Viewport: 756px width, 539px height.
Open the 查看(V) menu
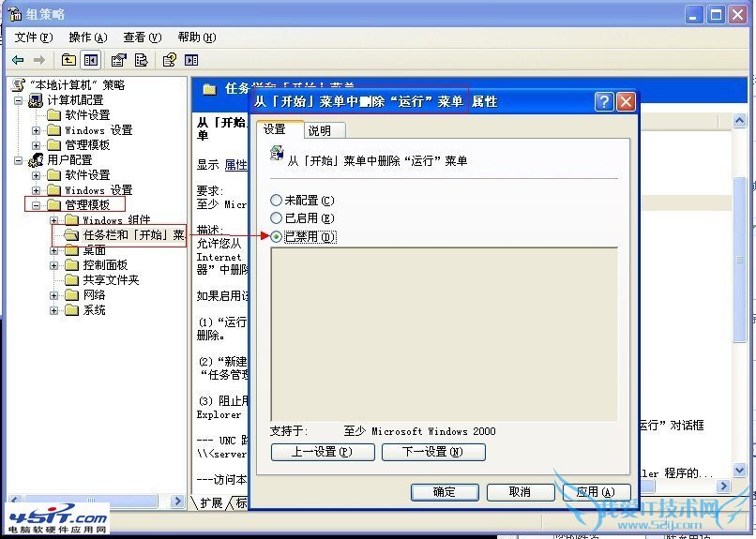tap(143, 37)
